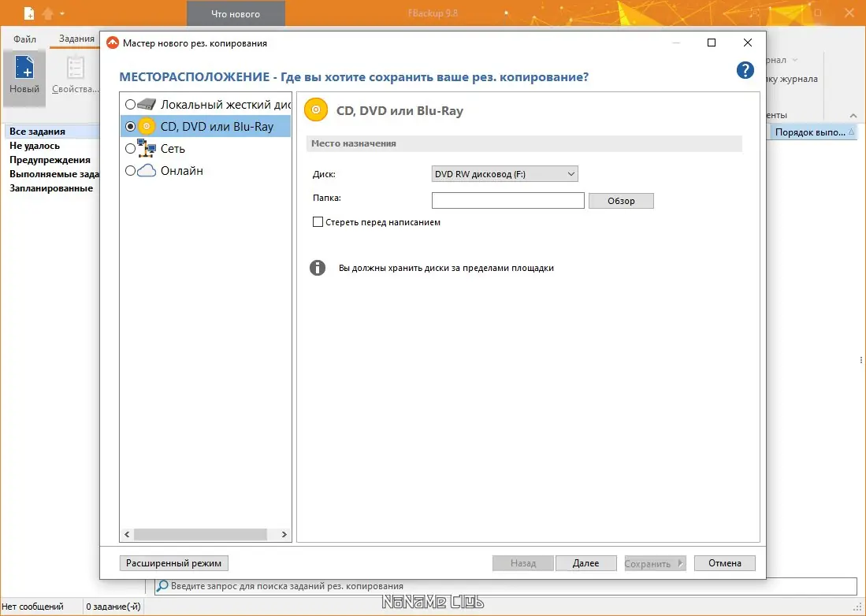Viewport: 866px width, 616px height.
Task: Select Запланированные filter in sidebar
Action: 53,188
